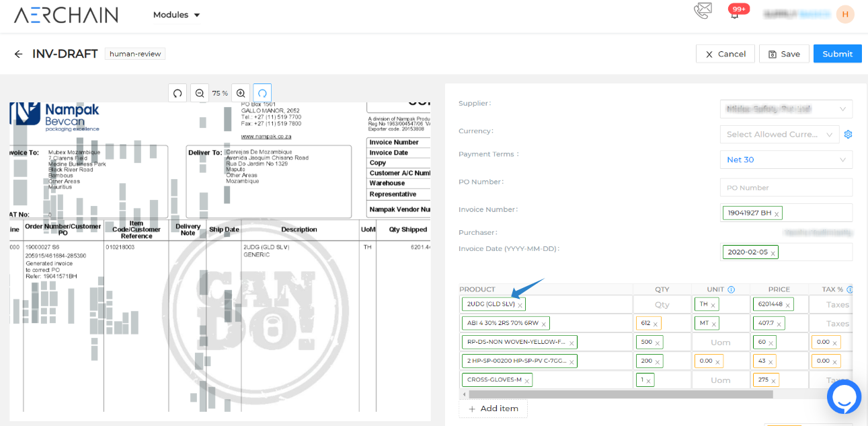Click the AERCHAIN logo
Viewport: 868px width, 426px height.
point(66,15)
